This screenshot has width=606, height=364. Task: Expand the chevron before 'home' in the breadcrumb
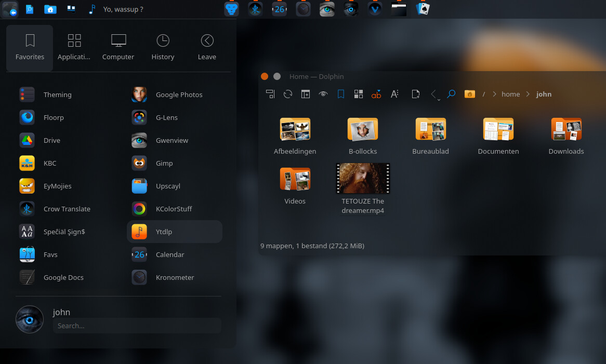click(494, 94)
